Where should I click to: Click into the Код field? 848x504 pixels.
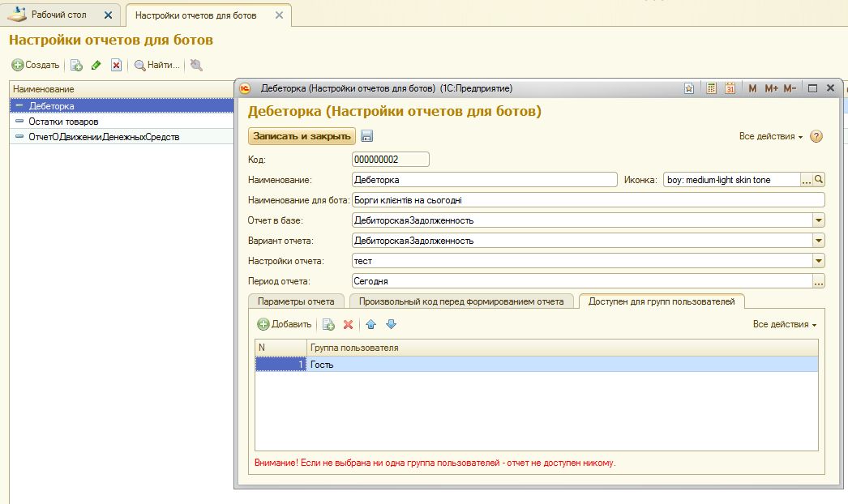pyautogui.click(x=391, y=160)
